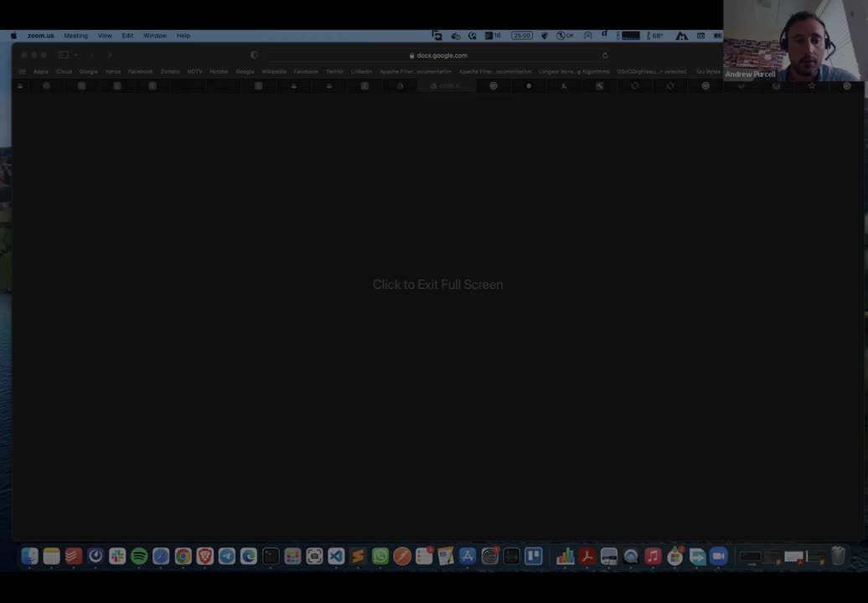Reload the page using address bar icon
This screenshot has height=603, width=868.
(605, 55)
